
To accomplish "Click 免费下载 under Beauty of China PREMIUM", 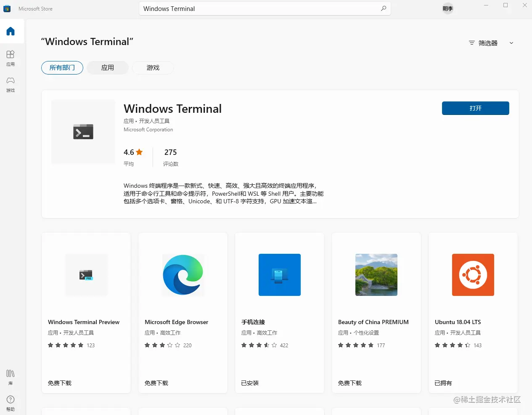I will pos(350,383).
